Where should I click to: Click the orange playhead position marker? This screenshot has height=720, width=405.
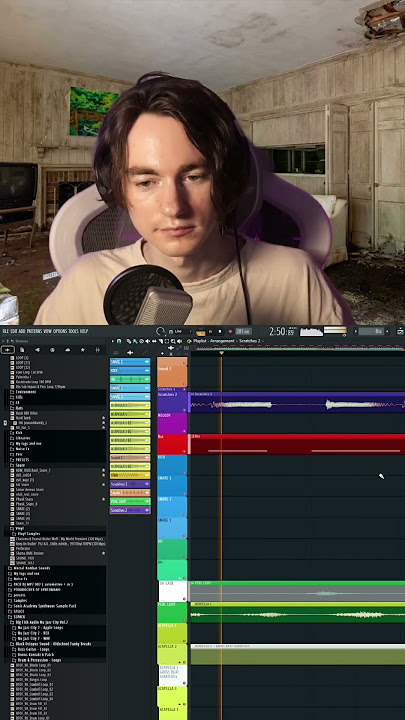(221, 353)
